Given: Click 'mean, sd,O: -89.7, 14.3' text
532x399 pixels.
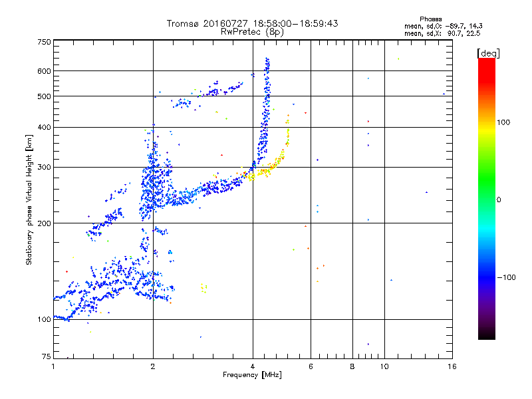Looking at the screenshot, I should pos(443,26).
